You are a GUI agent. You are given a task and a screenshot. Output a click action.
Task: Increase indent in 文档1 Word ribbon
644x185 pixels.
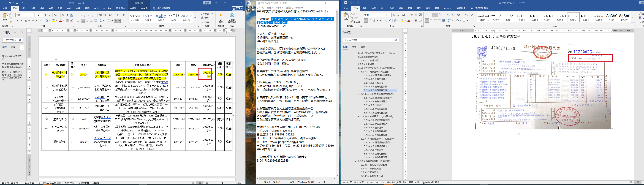click(105, 15)
